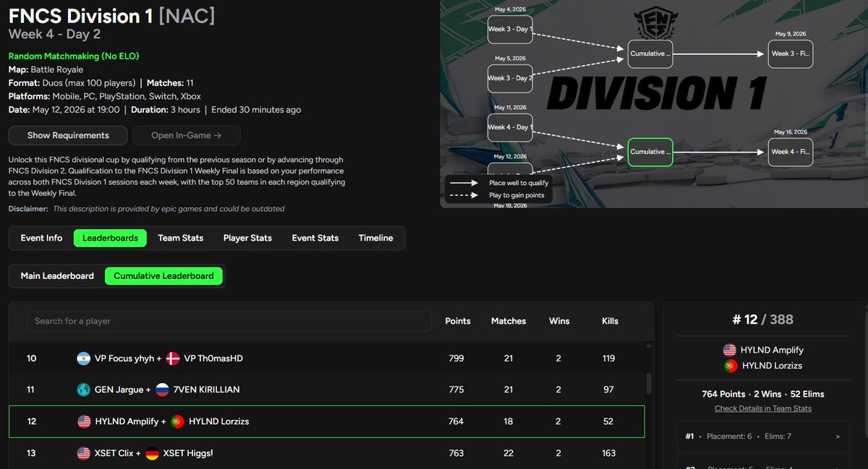The height and width of the screenshot is (469, 868).
Task: Open the Timeline tab
Action: (376, 238)
